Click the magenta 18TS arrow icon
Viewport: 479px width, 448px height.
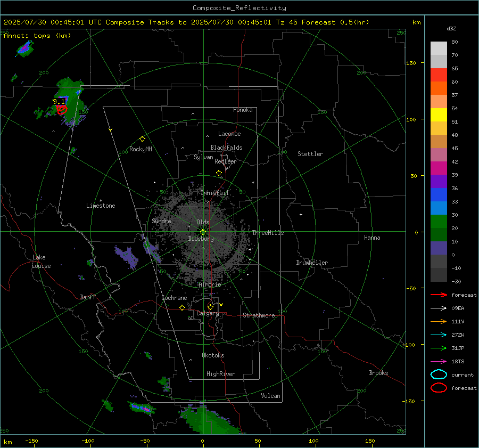pos(439,362)
